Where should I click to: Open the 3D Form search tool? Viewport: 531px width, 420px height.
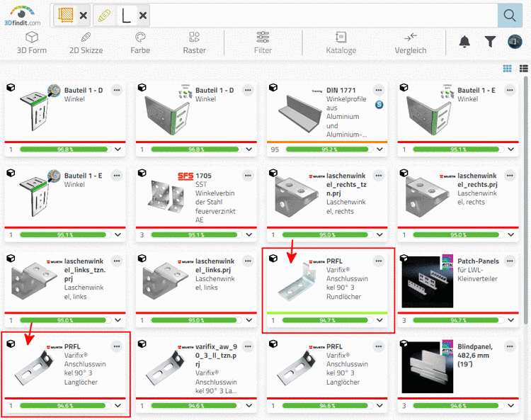click(31, 43)
